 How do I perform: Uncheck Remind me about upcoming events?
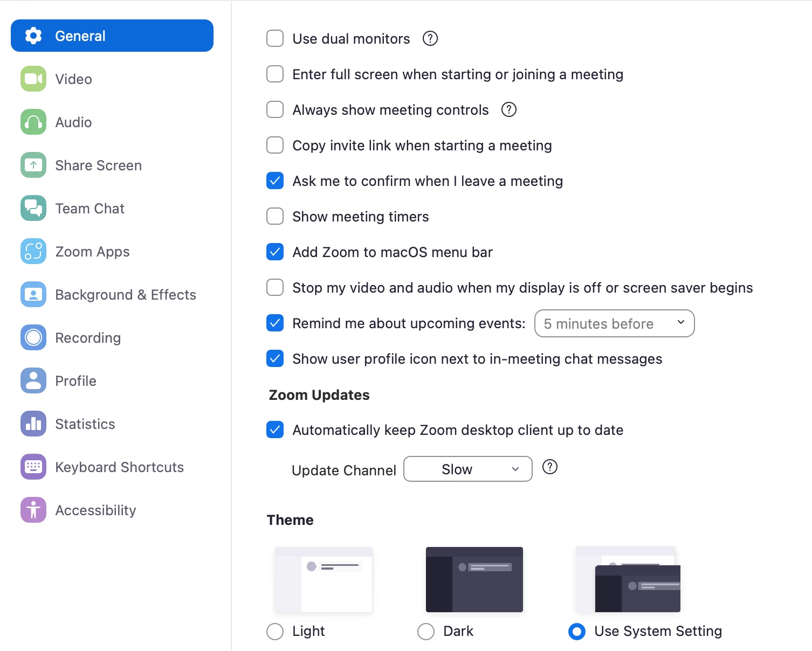point(275,323)
